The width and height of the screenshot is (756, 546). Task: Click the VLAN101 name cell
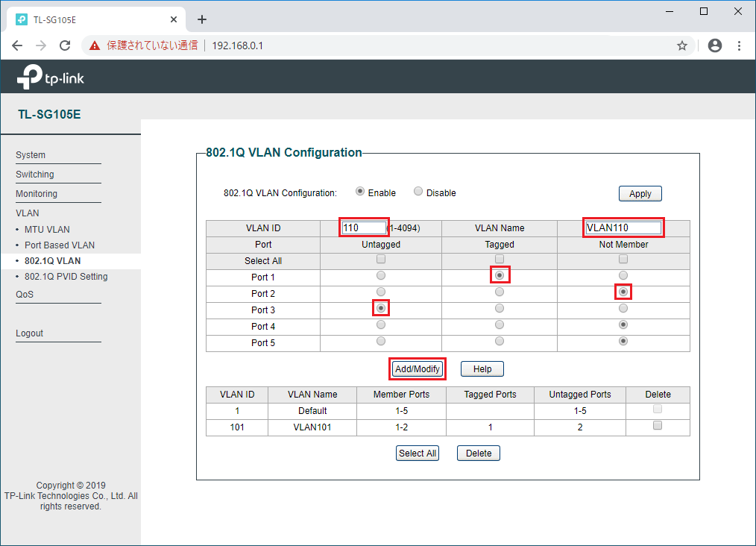coord(312,427)
